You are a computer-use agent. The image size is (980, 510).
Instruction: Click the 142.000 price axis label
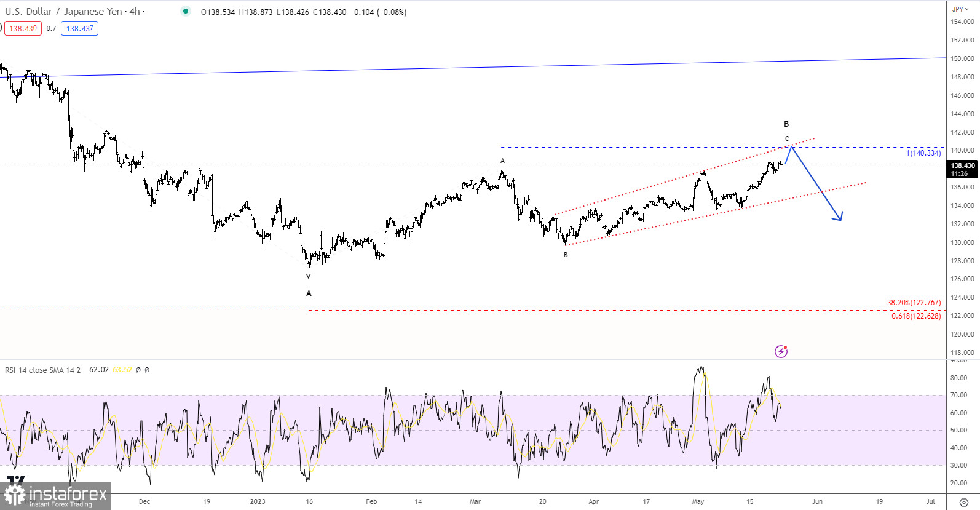click(x=962, y=132)
